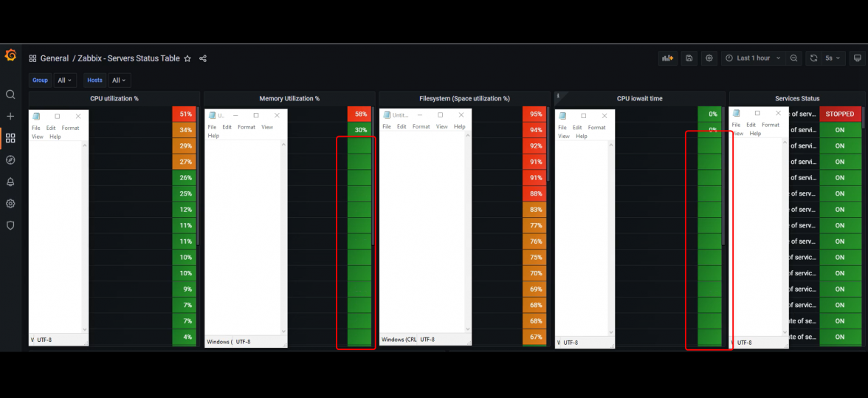The width and height of the screenshot is (868, 398).
Task: Open the Group All dropdown
Action: click(x=65, y=80)
